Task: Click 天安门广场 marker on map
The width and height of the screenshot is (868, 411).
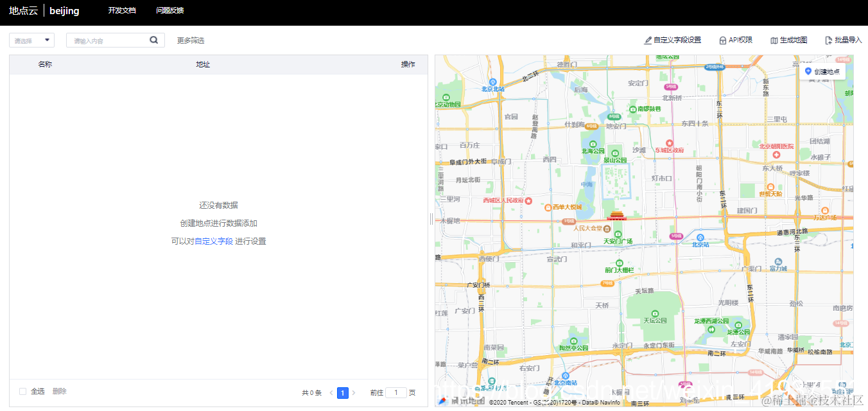Action: (618, 234)
